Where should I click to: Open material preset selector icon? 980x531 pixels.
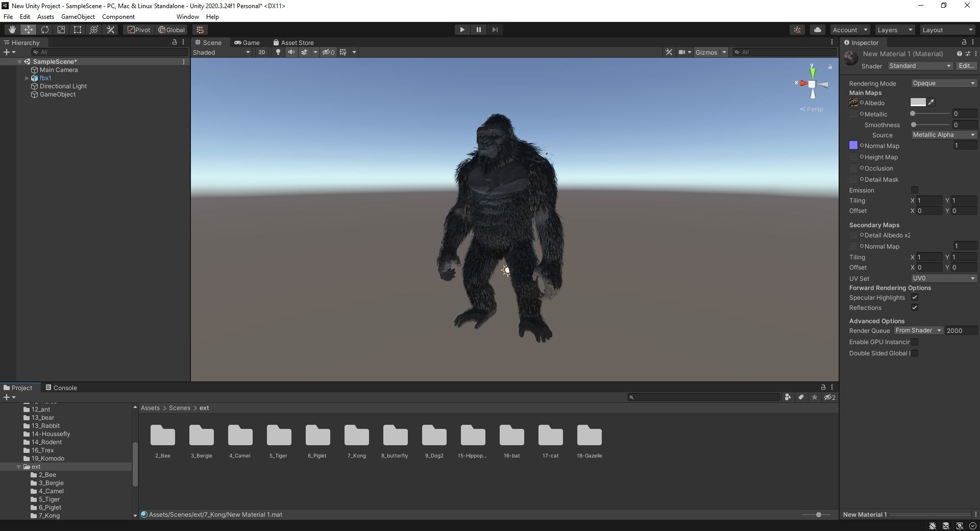[x=967, y=54]
